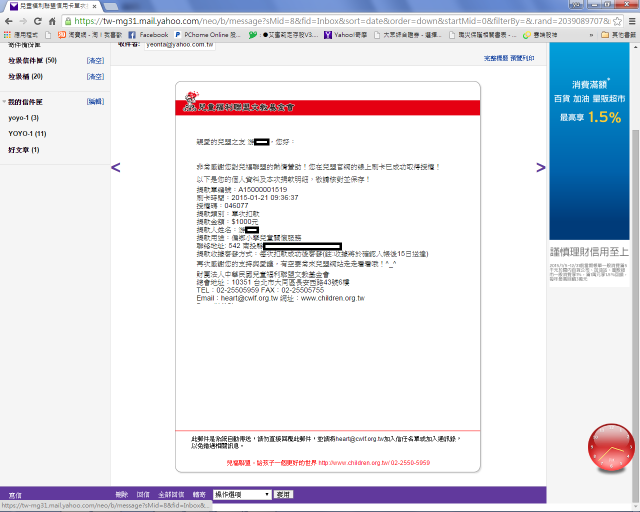Image resolution: width=640 pixels, height=512 pixels.
Task: Open the apps shortcut in bookmarks bar
Action: click(x=20, y=35)
